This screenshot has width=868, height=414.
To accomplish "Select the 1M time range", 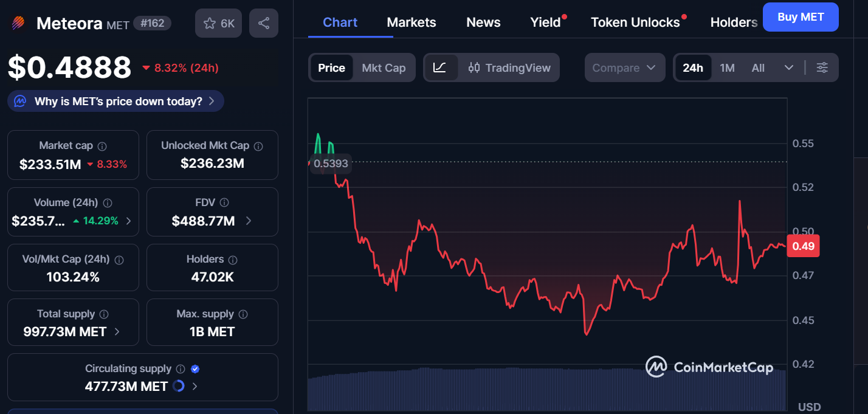I will coord(727,67).
